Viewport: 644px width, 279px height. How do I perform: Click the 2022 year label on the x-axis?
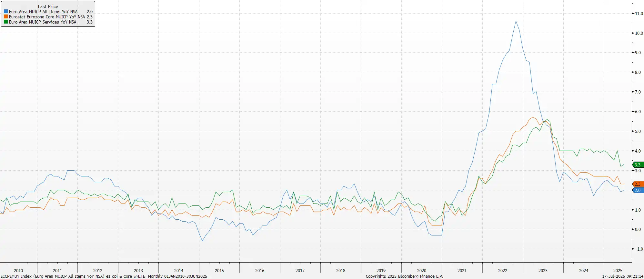[x=503, y=271]
